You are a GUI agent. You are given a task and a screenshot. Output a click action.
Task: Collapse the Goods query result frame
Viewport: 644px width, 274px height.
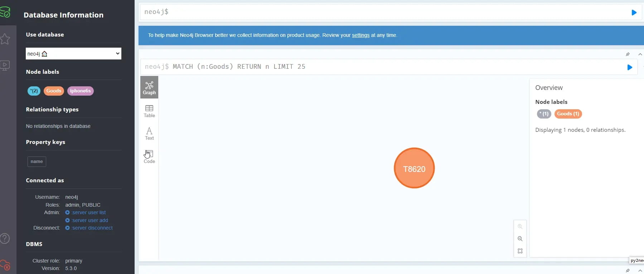tap(640, 54)
